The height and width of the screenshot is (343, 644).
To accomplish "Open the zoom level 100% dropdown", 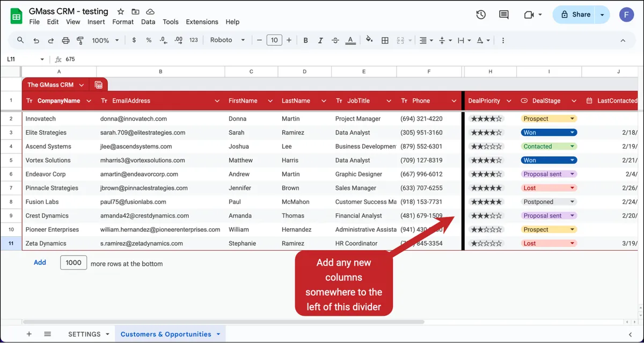I will [104, 40].
